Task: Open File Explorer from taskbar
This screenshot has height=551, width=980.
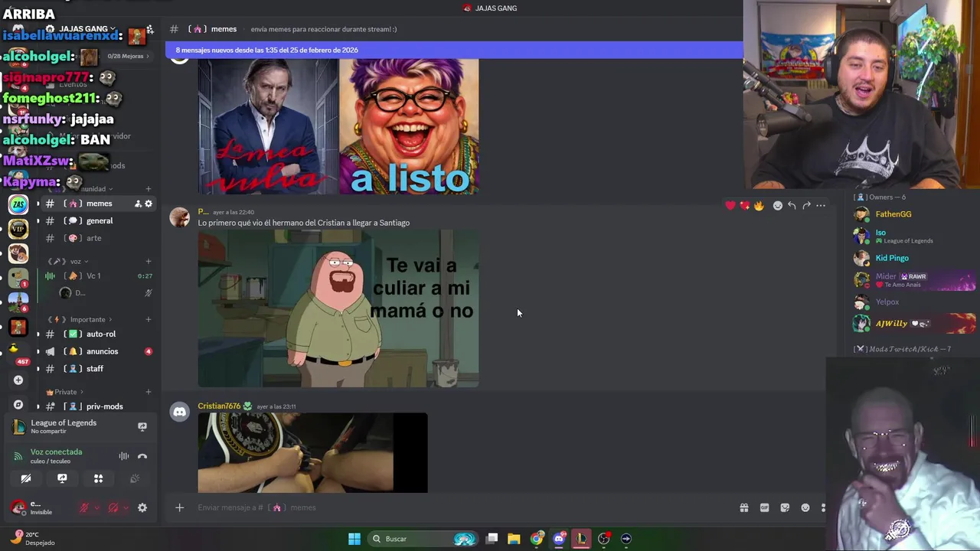Action: (x=514, y=539)
